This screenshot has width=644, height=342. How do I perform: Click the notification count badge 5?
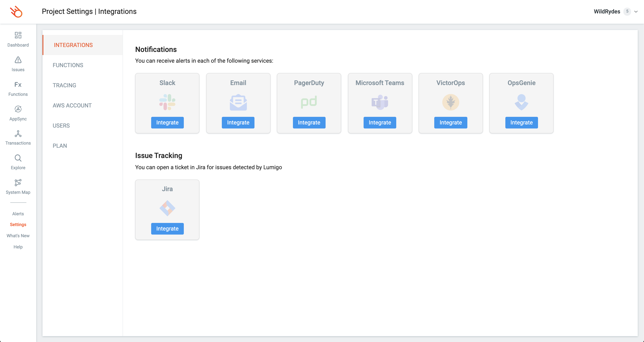627,11
